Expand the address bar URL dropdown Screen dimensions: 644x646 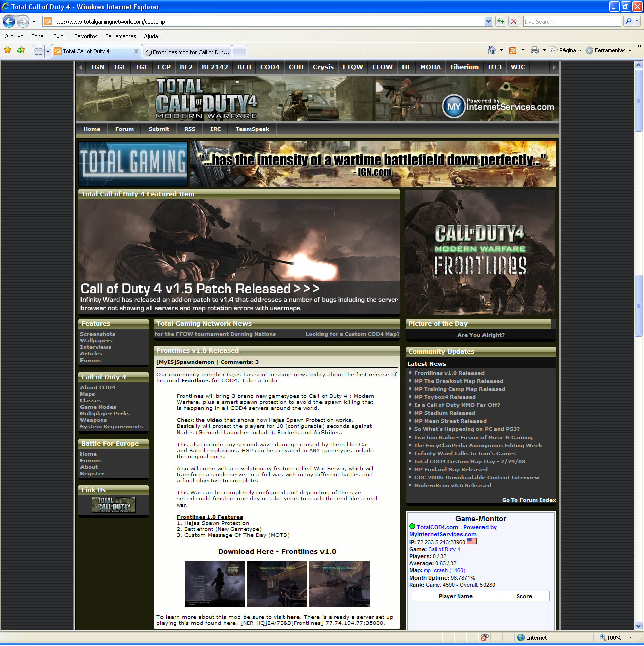[488, 21]
